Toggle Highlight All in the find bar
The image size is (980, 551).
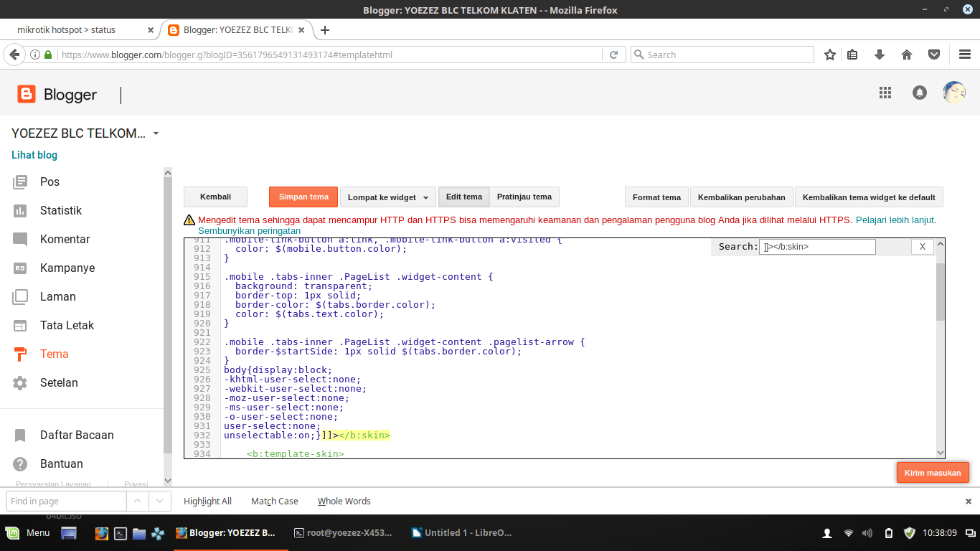207,501
